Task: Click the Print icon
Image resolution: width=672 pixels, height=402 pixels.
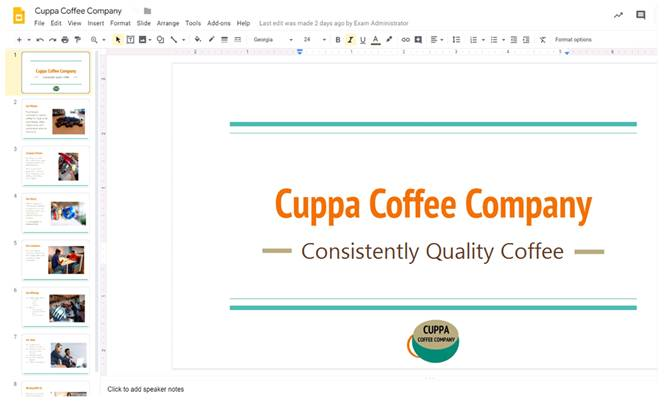Action: [64, 40]
